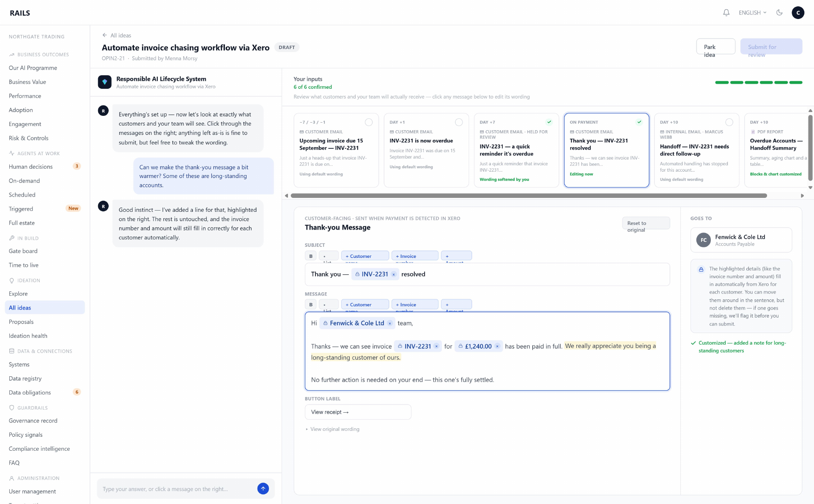Screen dimensions: 814x504
Task: Toggle the circle on Handoff internal email card
Action: (729, 122)
